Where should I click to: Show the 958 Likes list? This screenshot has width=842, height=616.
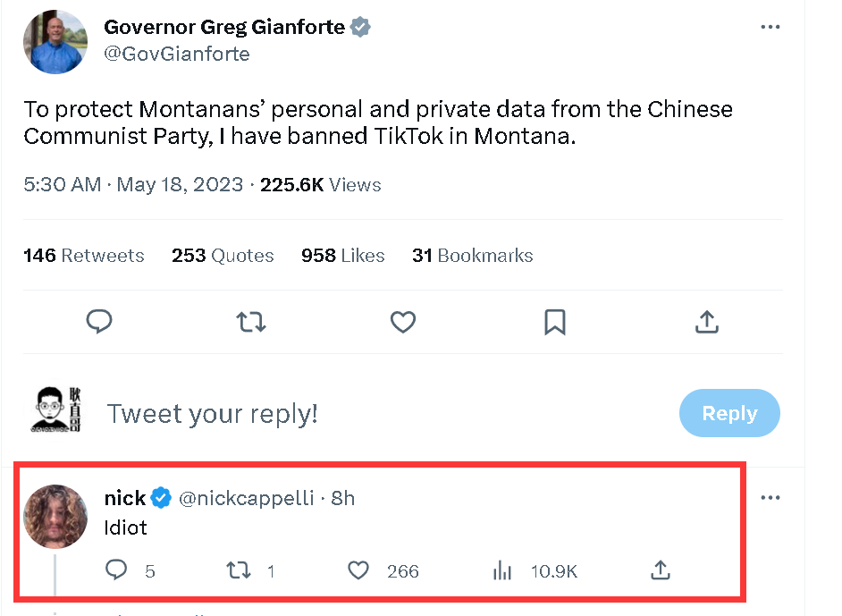point(343,256)
